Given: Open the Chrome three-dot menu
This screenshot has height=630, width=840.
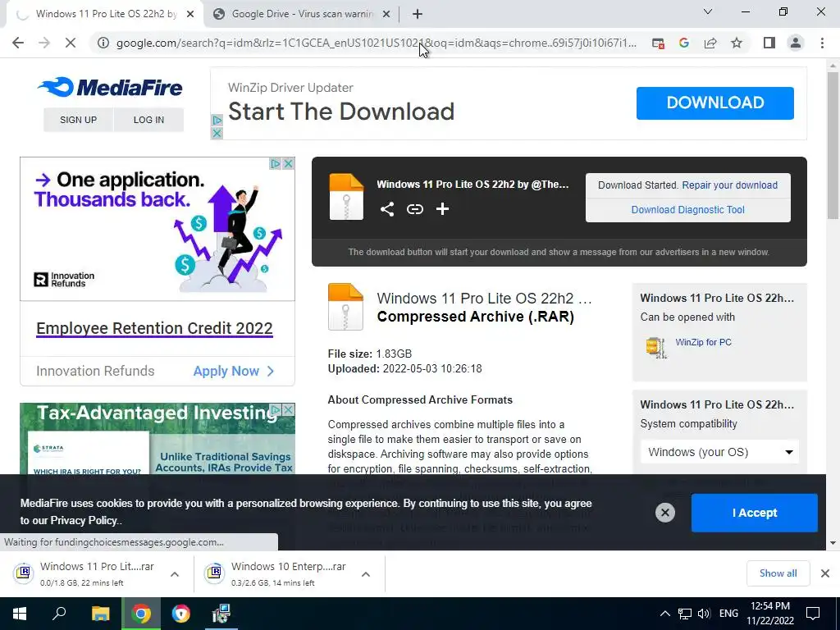Looking at the screenshot, I should click(822, 43).
